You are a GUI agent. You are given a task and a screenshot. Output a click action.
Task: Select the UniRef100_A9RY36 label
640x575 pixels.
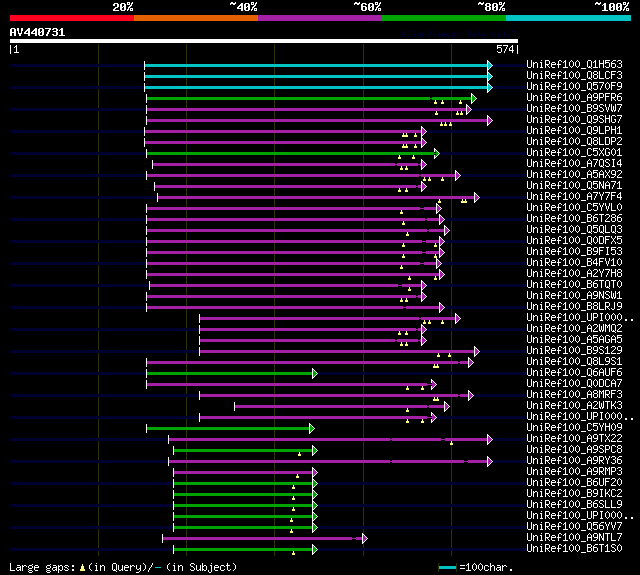pyautogui.click(x=574, y=461)
